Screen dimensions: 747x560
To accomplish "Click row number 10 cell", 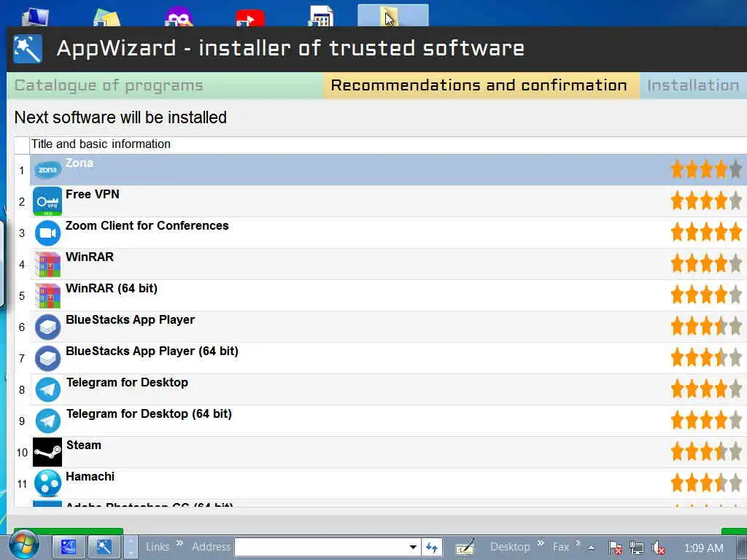I will 22,452.
